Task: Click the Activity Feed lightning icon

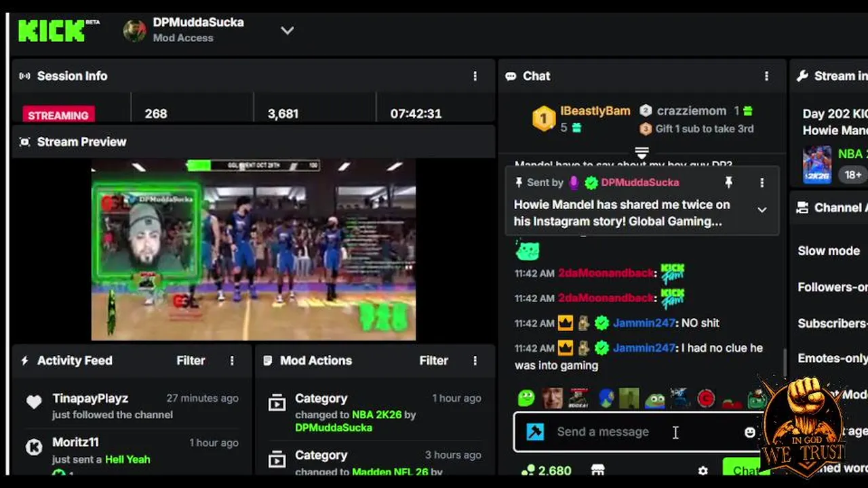Action: [x=25, y=361]
